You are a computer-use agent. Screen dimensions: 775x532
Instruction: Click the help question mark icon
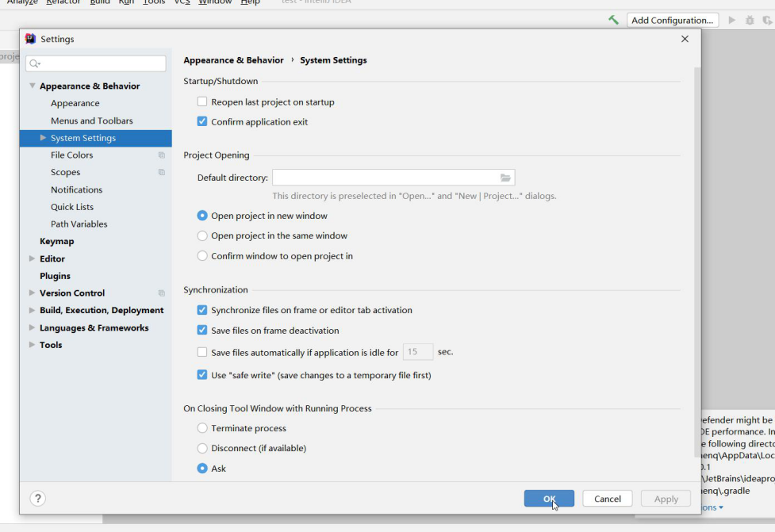click(x=37, y=498)
